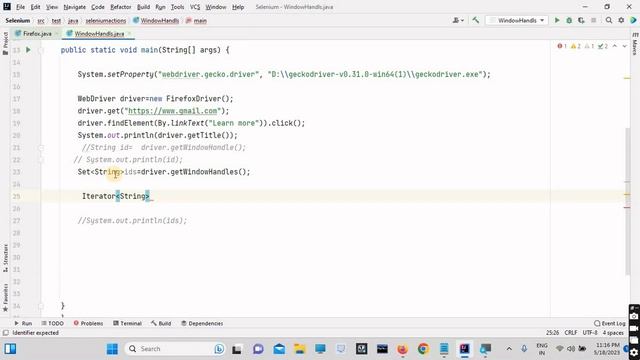Viewport: 640px width, 360px height.
Task: Open the Build tool window tab
Action: [x=161, y=323]
